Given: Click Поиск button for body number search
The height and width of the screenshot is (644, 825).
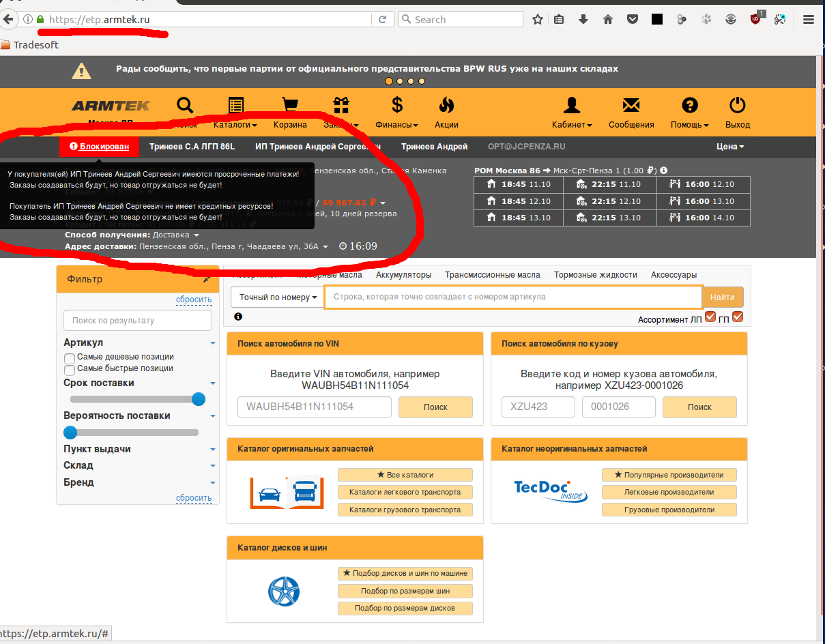Looking at the screenshot, I should tap(699, 407).
